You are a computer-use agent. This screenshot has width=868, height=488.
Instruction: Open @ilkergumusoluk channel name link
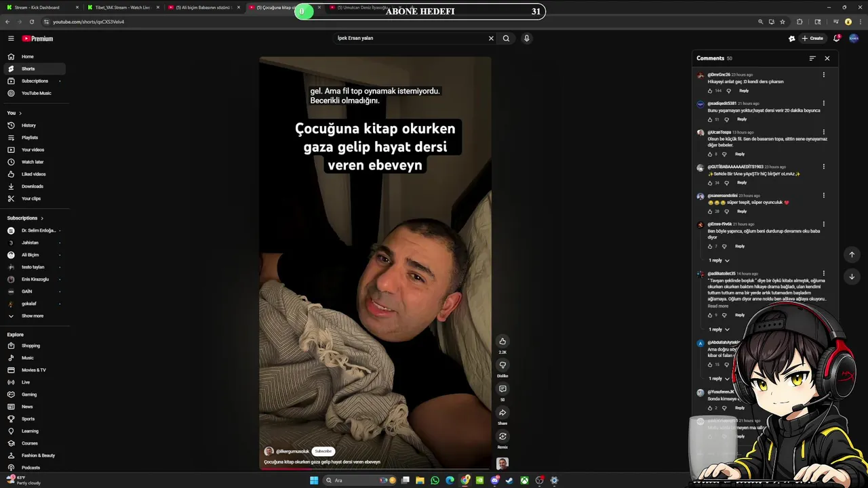pos(292,451)
